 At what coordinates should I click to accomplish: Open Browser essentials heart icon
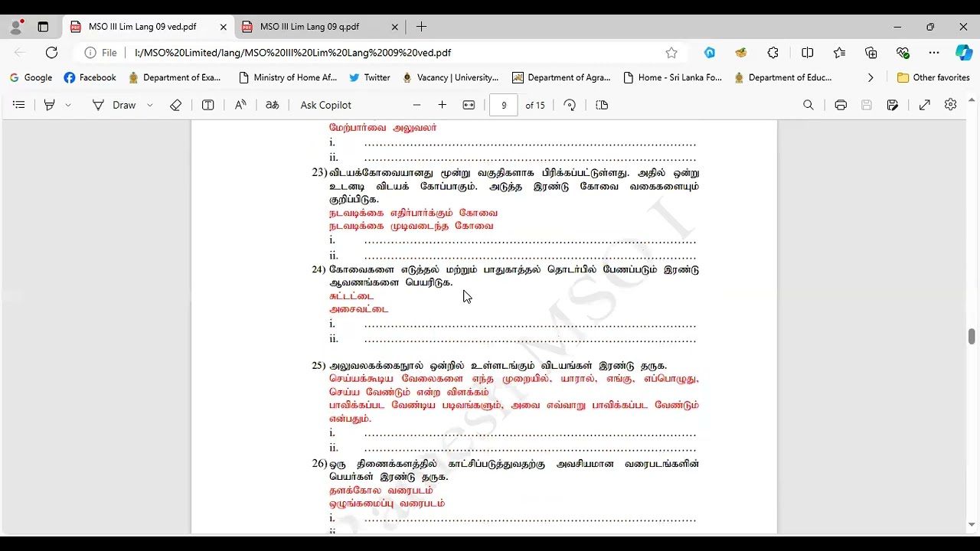[903, 53]
